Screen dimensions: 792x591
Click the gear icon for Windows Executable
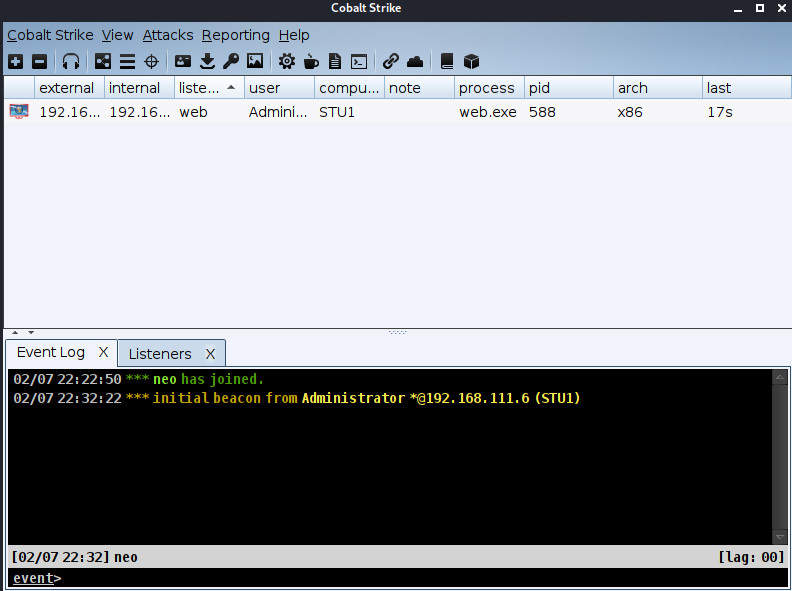pyautogui.click(x=287, y=62)
